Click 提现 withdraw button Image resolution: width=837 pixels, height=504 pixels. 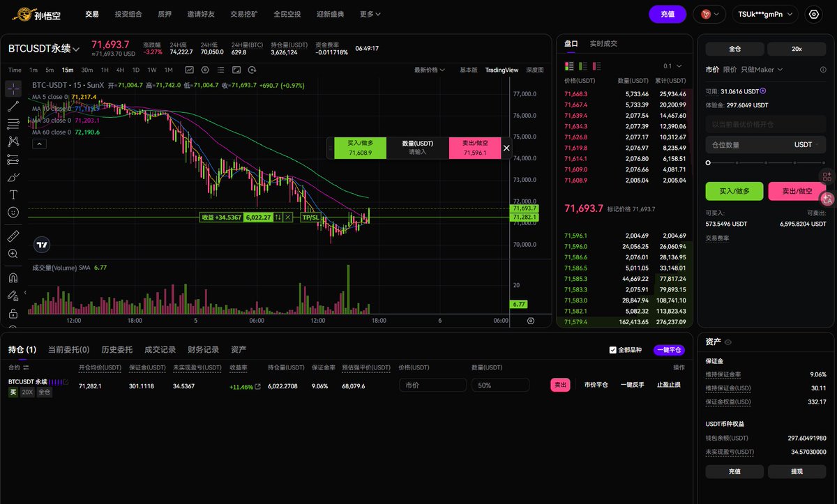(x=797, y=471)
